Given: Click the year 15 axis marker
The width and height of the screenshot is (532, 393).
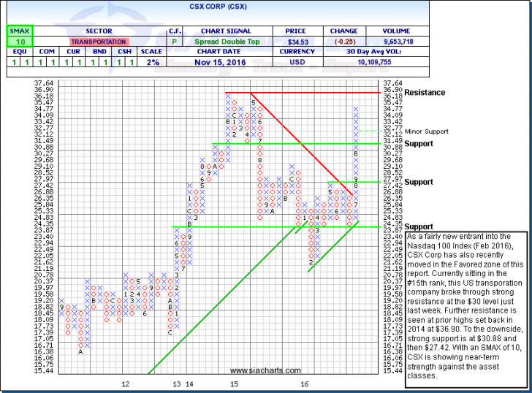Looking at the screenshot, I should tap(234, 383).
